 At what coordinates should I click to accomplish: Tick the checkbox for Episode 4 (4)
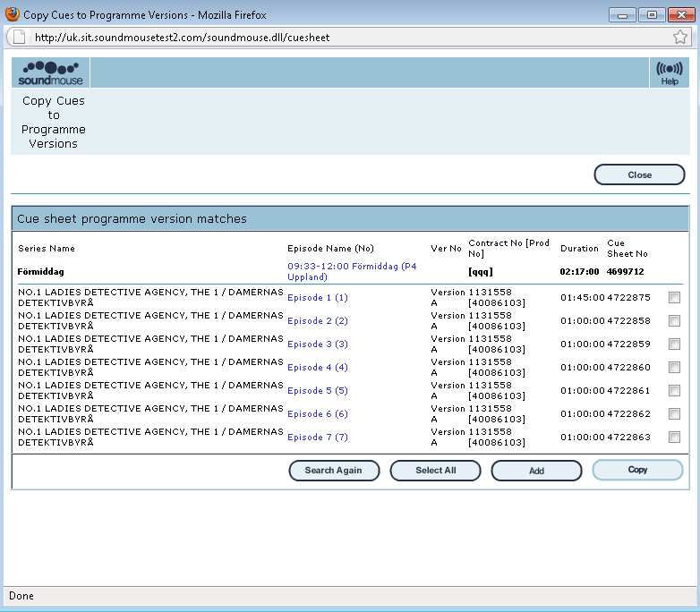point(674,368)
